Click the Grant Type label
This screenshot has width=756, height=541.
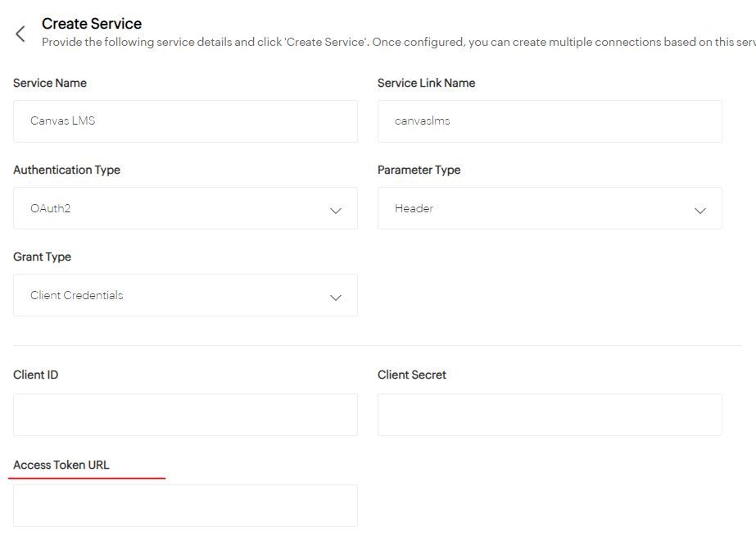pos(42,257)
